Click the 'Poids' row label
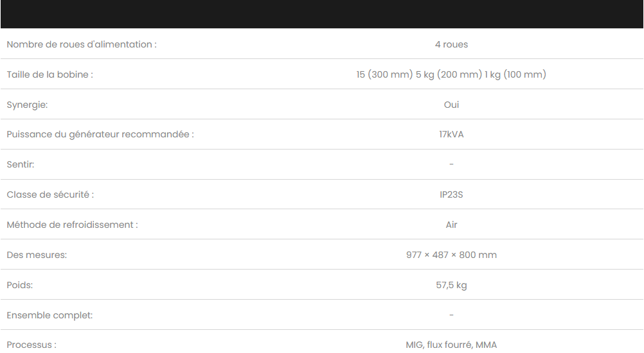Viewport: 644px width, 353px height. (20, 285)
